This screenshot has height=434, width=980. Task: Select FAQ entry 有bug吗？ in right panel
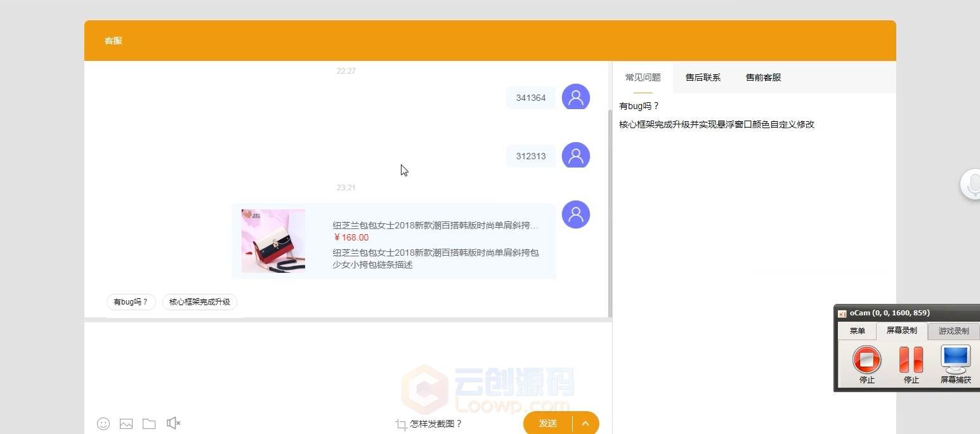tap(639, 106)
